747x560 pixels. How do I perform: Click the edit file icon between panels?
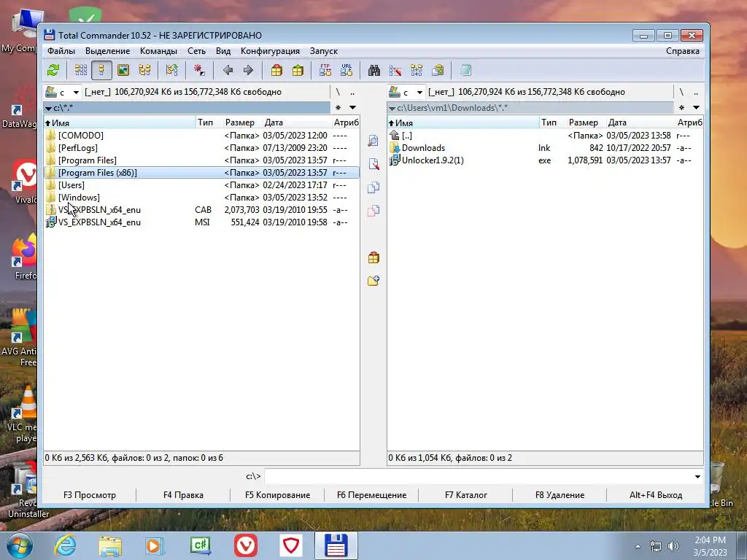pyautogui.click(x=373, y=164)
